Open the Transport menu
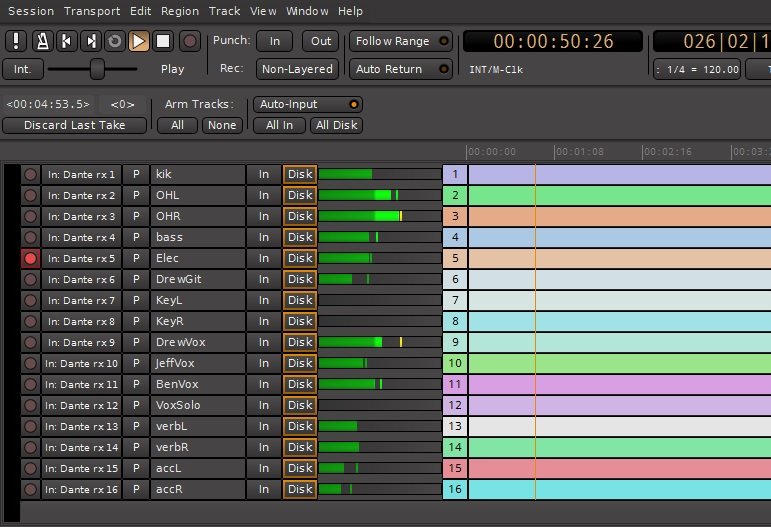Viewport: 771px width, 527px height. point(92,11)
